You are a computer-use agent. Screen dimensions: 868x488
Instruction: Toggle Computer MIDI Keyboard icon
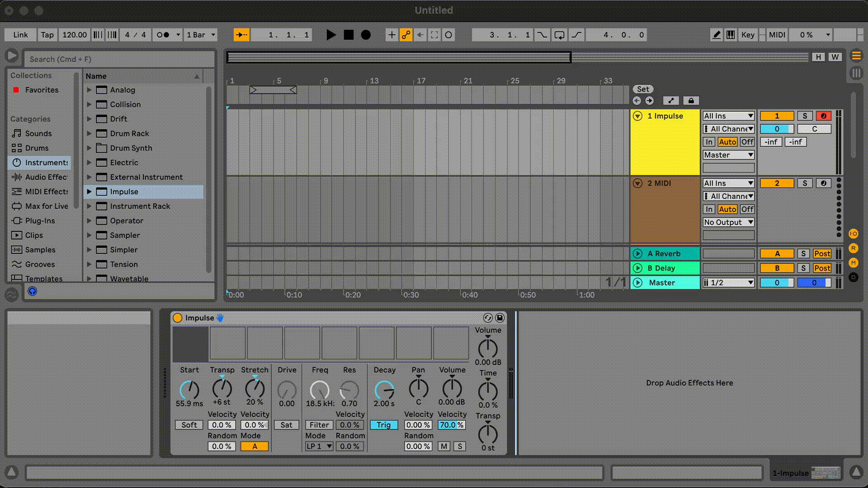pos(731,35)
